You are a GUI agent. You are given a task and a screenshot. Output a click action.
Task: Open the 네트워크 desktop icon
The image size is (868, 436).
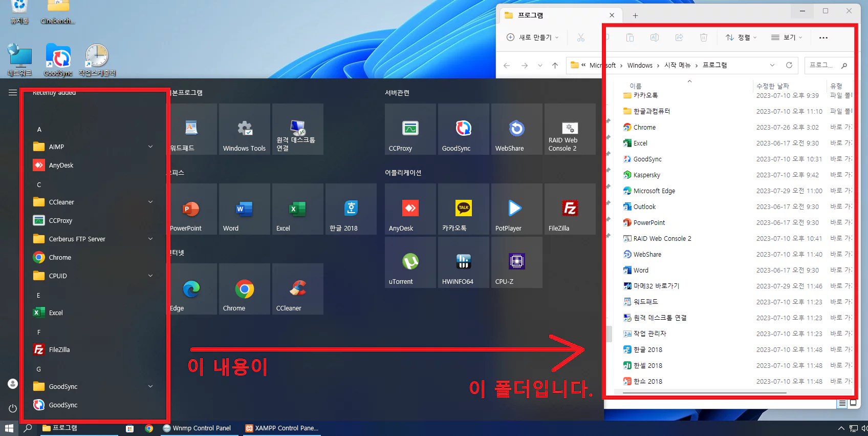tap(19, 60)
